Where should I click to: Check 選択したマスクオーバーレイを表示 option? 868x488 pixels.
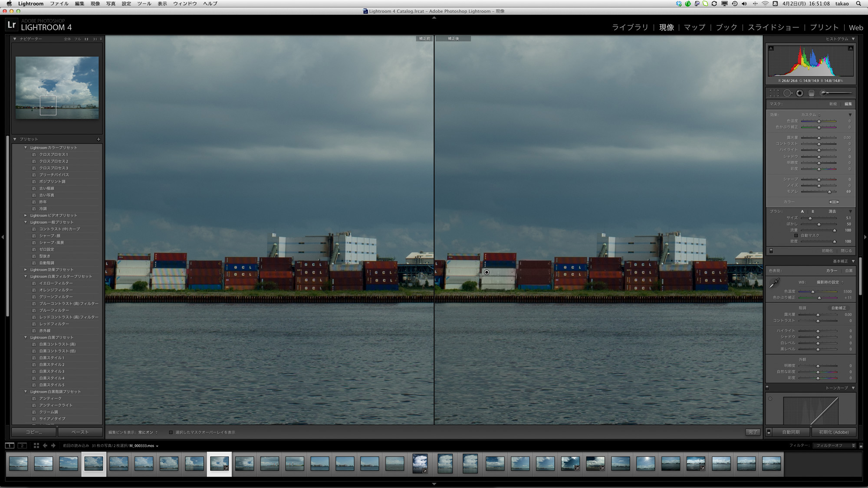tap(171, 432)
